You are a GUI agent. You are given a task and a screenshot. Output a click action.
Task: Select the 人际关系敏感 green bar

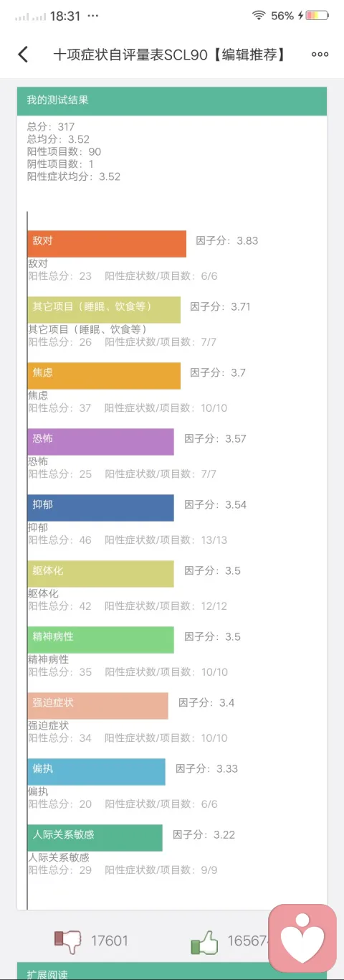[x=95, y=838]
